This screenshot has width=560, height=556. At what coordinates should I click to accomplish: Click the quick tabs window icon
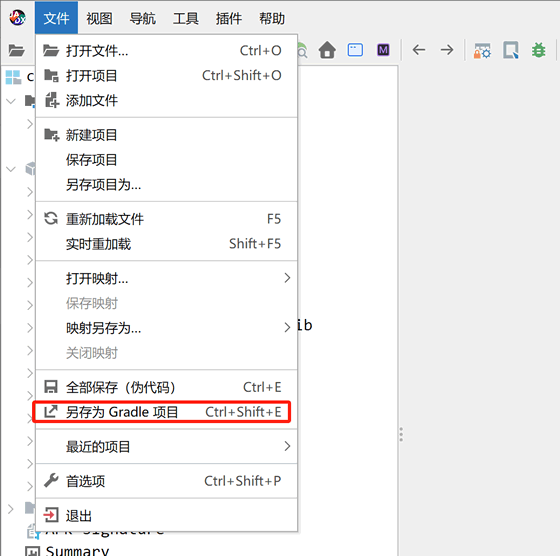[x=355, y=50]
